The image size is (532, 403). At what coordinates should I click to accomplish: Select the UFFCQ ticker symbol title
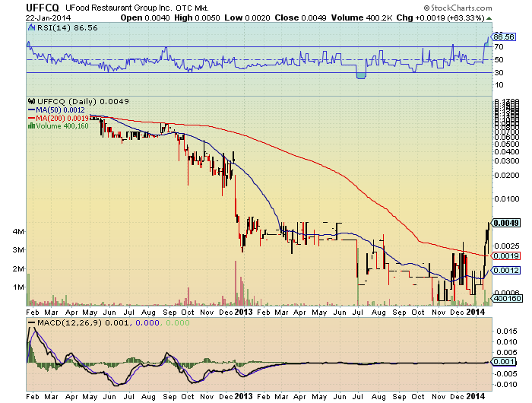43,8
